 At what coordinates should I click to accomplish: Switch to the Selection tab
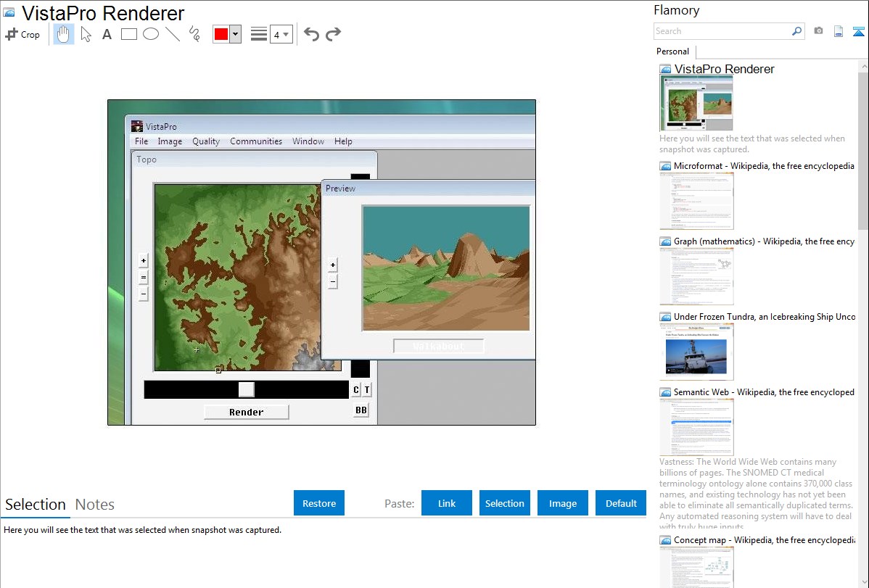36,505
